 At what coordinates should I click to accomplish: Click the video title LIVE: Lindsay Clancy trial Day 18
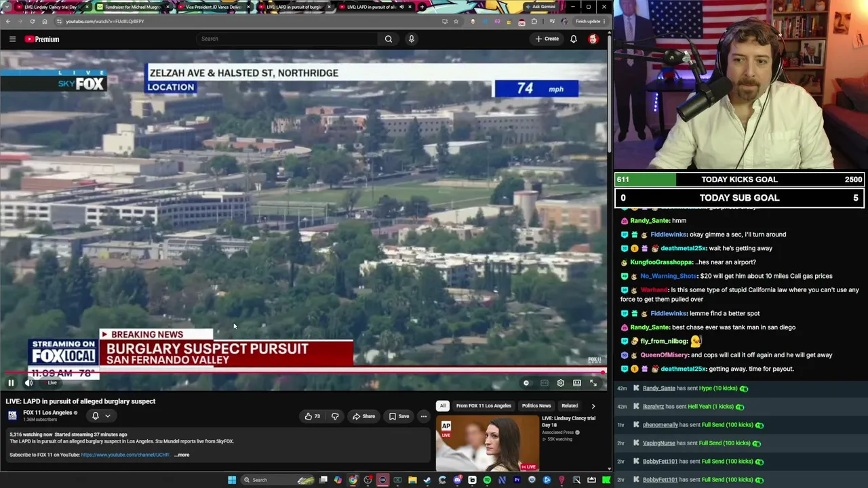568,421
